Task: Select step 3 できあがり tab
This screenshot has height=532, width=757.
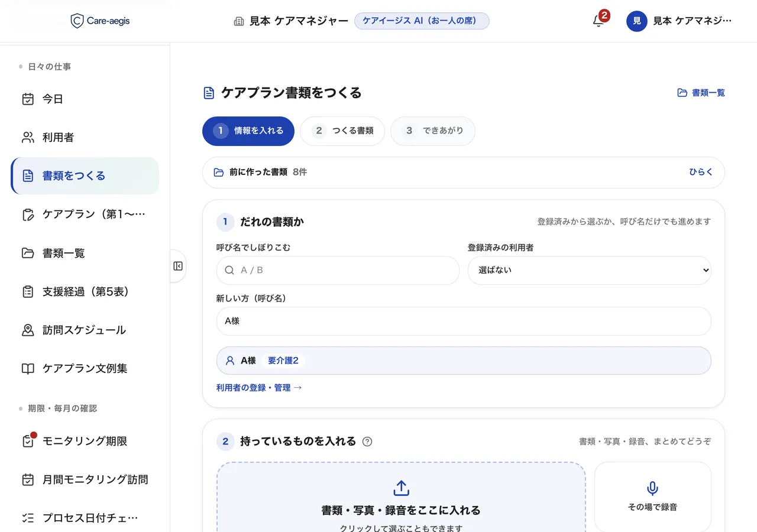Action: click(433, 131)
